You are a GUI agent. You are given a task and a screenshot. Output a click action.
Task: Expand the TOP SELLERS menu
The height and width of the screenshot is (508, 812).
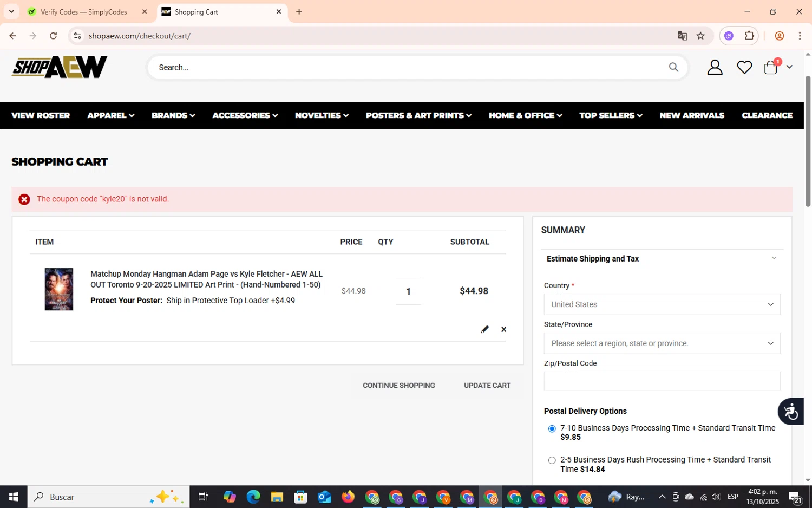point(611,115)
